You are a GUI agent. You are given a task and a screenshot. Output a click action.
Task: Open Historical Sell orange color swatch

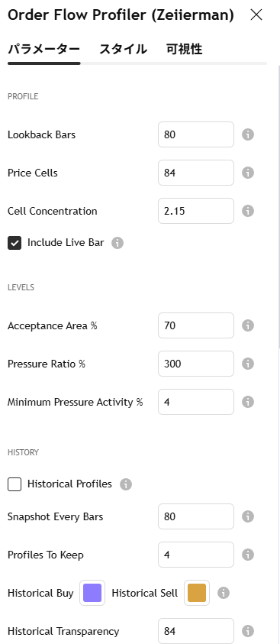pos(197,593)
